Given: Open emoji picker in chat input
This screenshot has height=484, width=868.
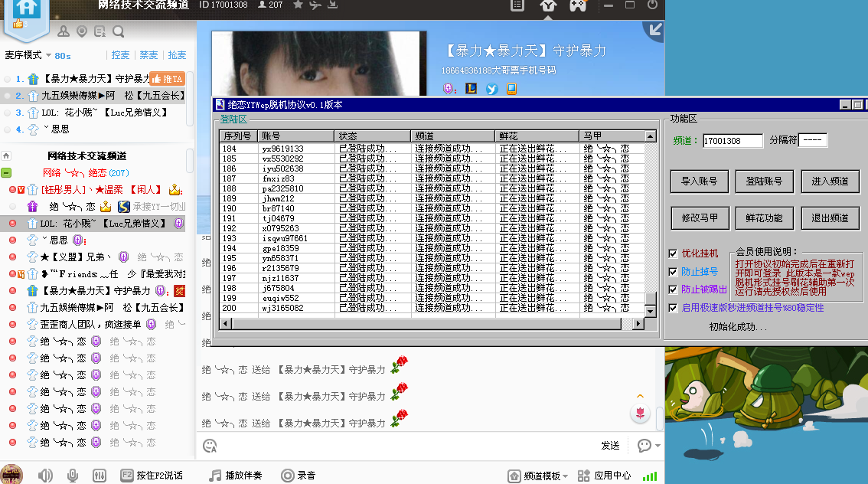Looking at the screenshot, I should 209,445.
